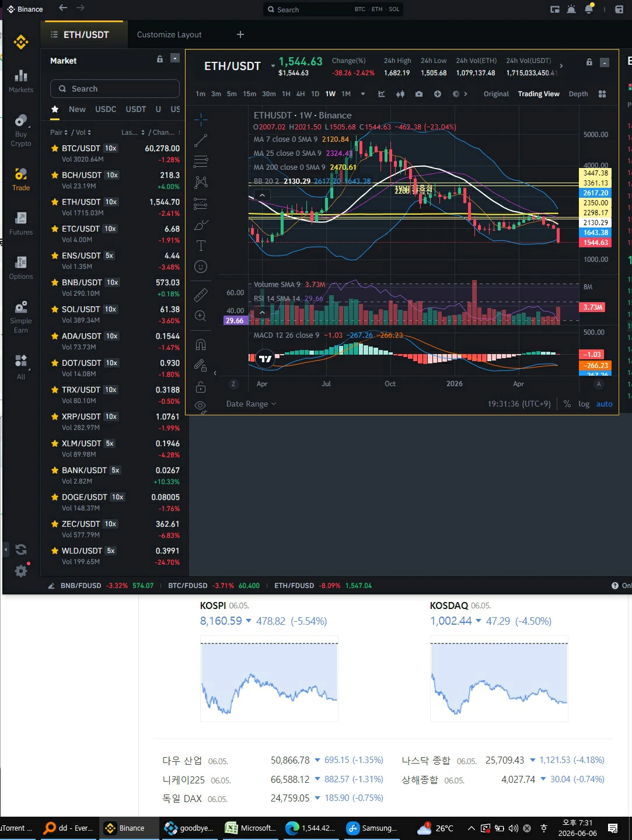The height and width of the screenshot is (840, 632).
Task: Click the notifications bell icon
Action: 589,9
